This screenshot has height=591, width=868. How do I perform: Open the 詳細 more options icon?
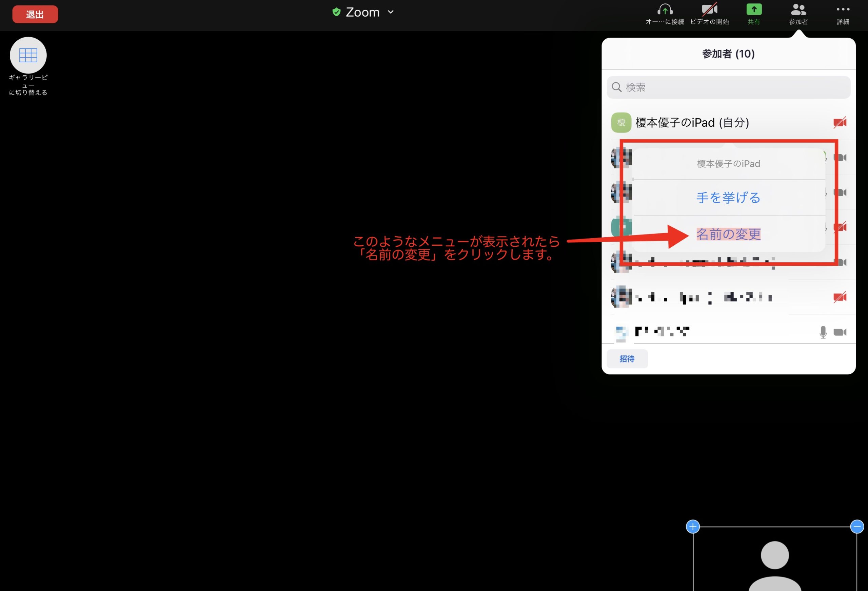point(843,9)
